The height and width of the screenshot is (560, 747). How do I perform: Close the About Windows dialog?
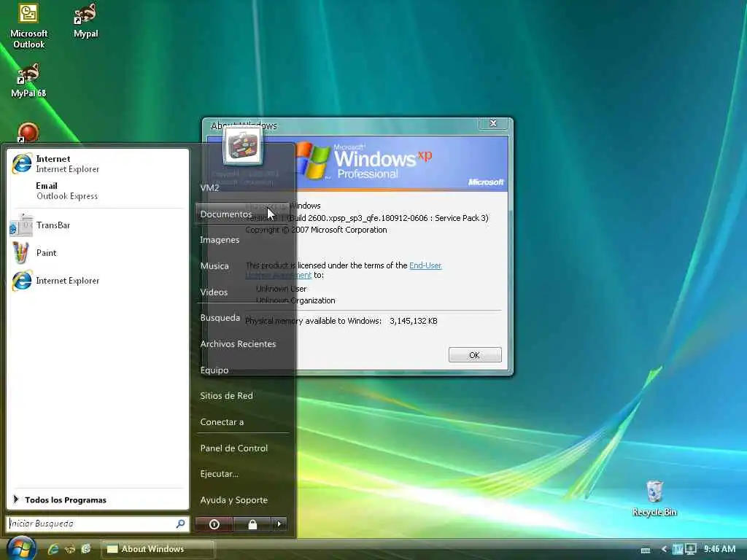click(x=493, y=123)
